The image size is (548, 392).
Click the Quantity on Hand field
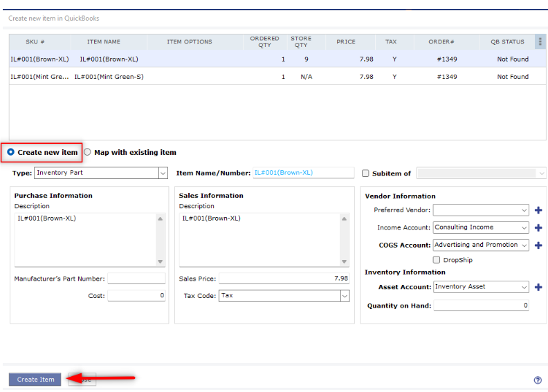pos(482,306)
